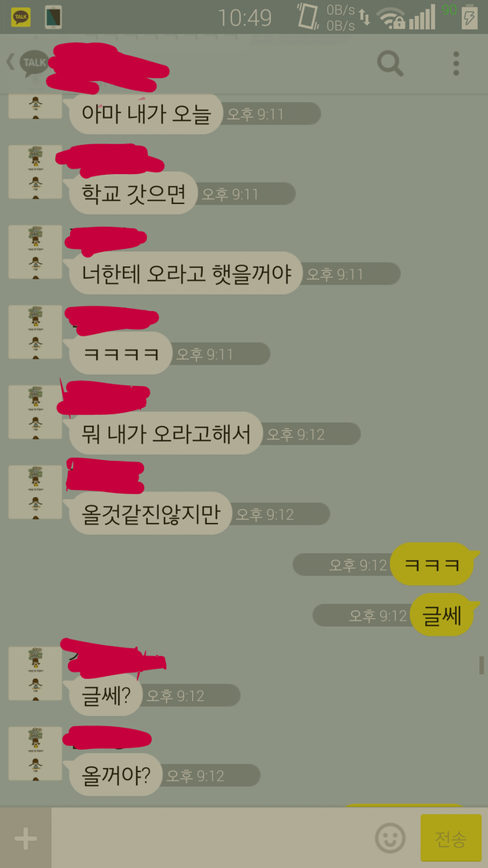Viewport: 488px width, 868px height.
Task: Tap the 올것같진않지만 message bubble
Action: (x=148, y=514)
